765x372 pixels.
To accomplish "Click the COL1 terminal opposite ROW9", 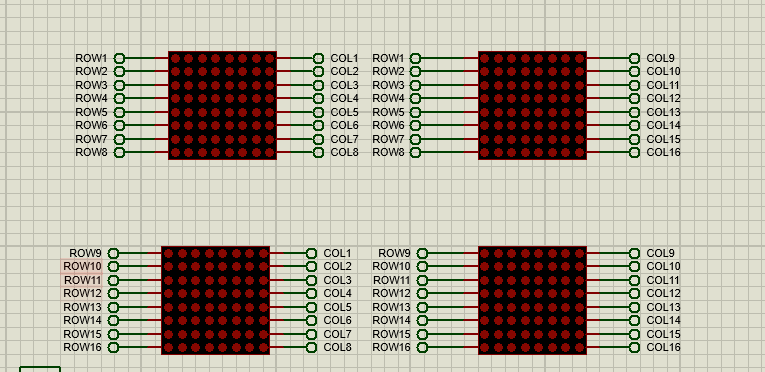I will [x=311, y=253].
